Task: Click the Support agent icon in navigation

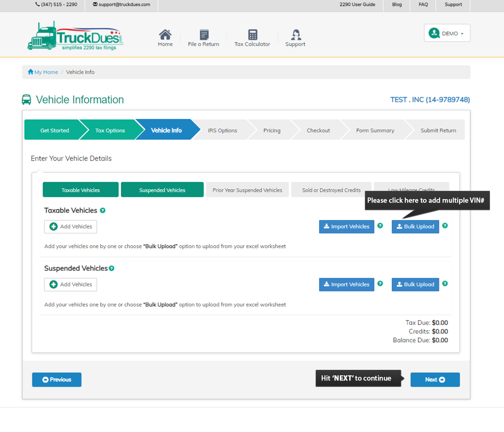Action: [x=296, y=35]
